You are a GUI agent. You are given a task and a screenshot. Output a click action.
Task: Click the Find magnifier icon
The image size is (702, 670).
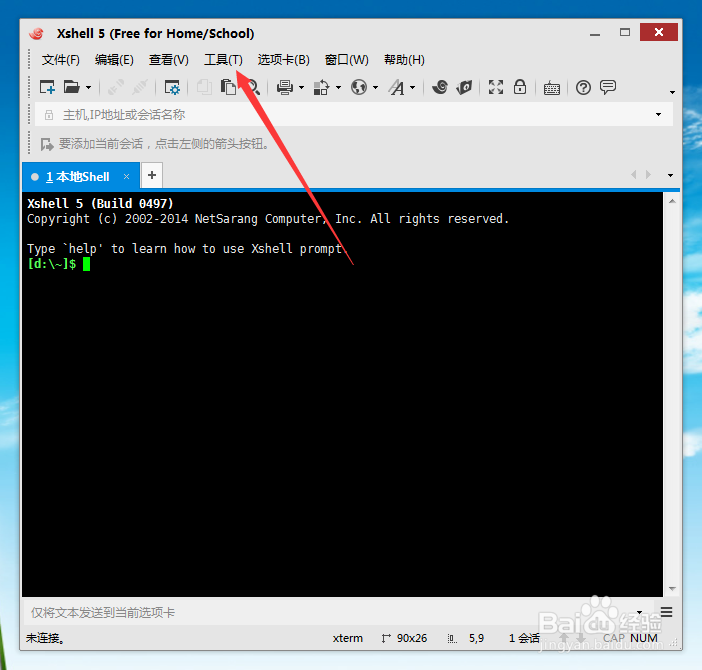253,87
